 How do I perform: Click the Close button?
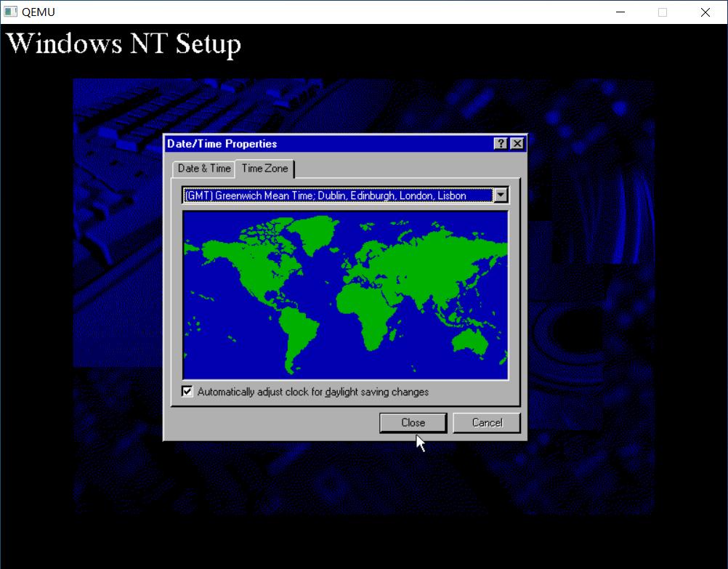[x=412, y=422]
